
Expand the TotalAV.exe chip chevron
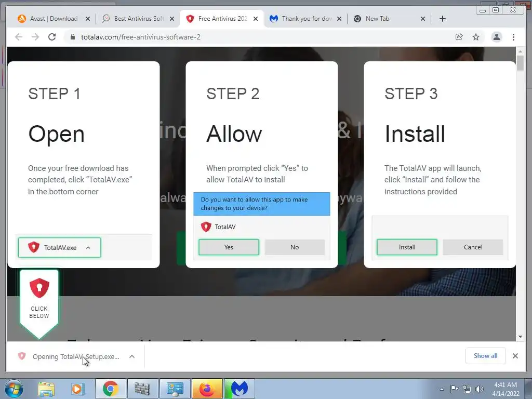click(88, 248)
